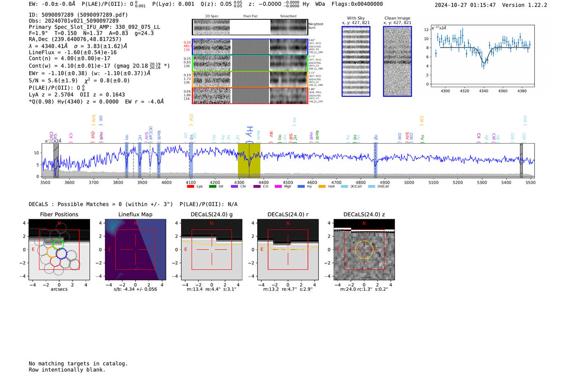Click the yellow aperture circle in DECaLS z

coord(364,250)
